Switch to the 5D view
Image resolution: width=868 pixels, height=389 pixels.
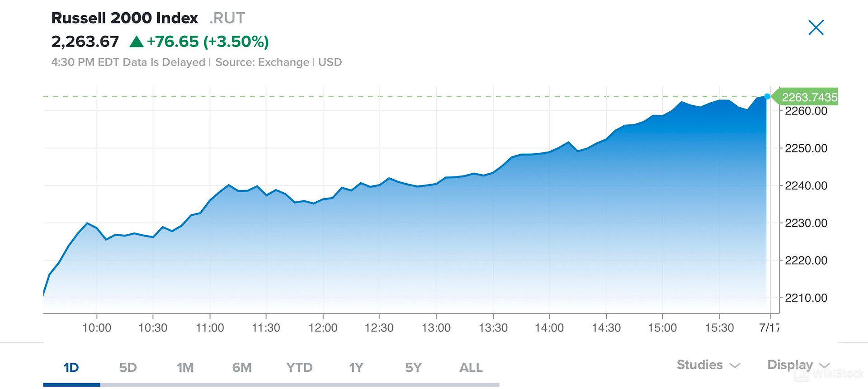tap(128, 367)
